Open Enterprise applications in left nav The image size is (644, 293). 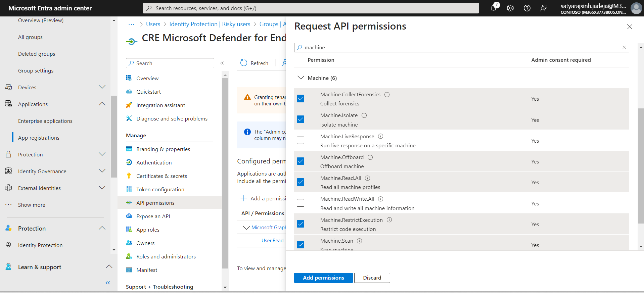tap(45, 121)
